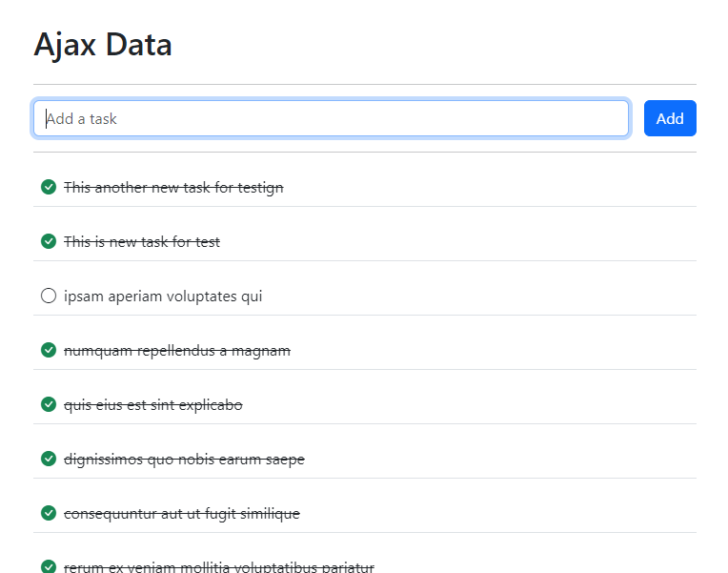Screen dimensions: 728x573
Task: Uncheck the 'This another new task for testign' checkmark
Action: click(x=49, y=187)
